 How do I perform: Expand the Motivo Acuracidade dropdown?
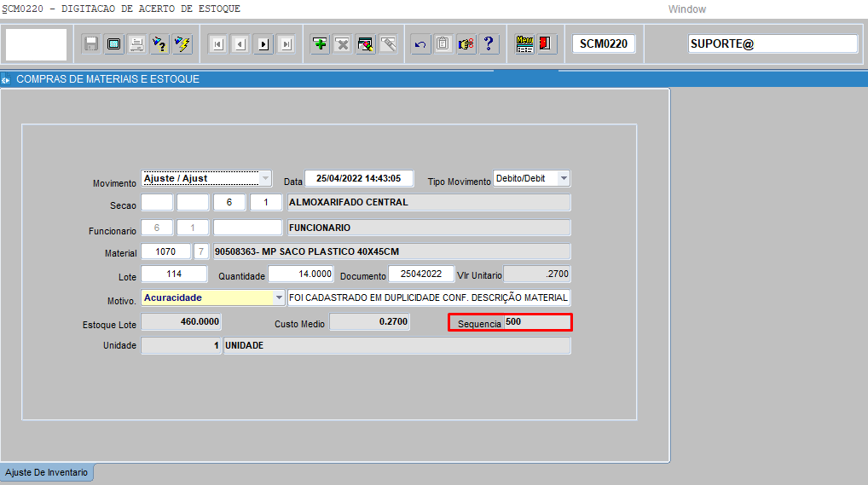coord(279,297)
